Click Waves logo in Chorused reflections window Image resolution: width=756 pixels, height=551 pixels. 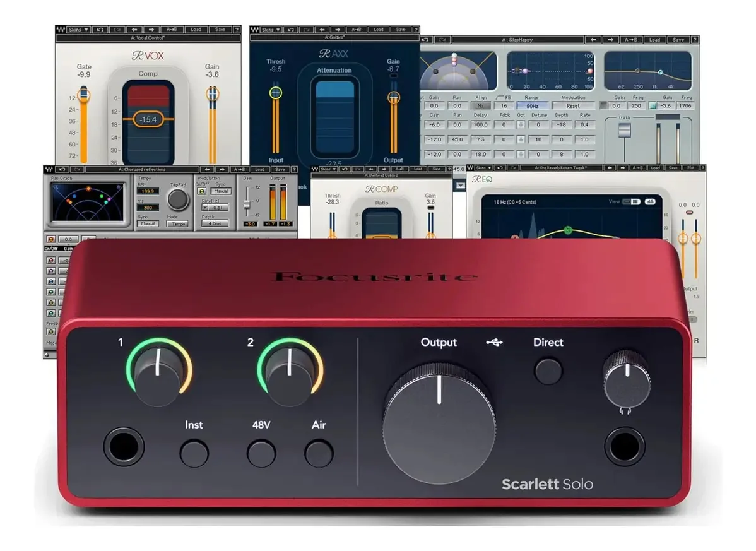(x=49, y=170)
